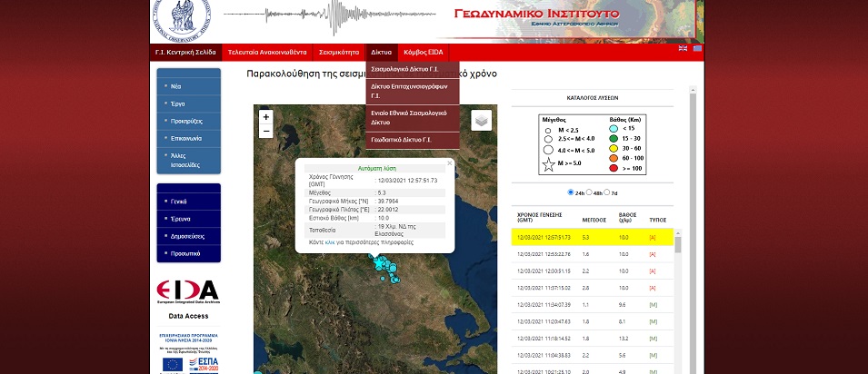Viewport: 868px width, 374px height.
Task: Click the ESPA 2014-2020 logo
Action: click(204, 364)
